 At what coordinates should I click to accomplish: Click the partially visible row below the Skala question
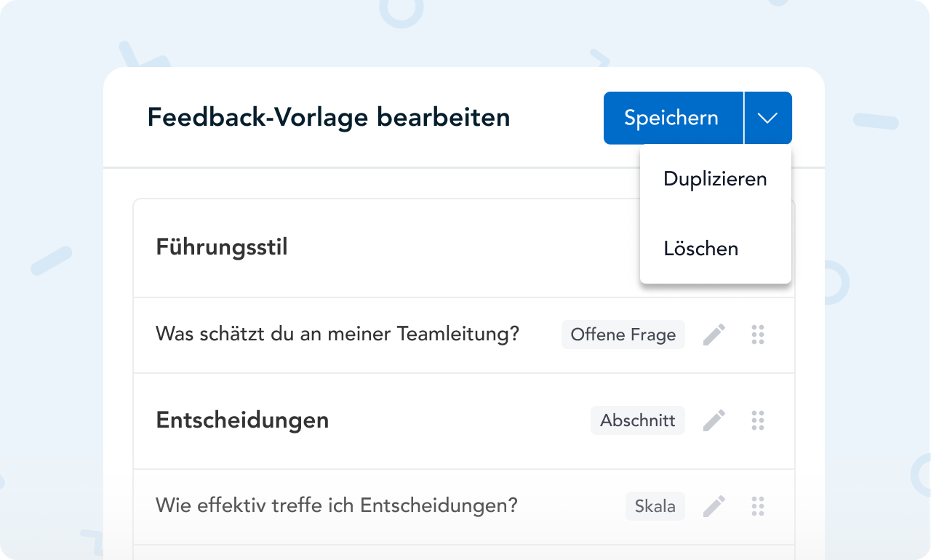coord(463,553)
